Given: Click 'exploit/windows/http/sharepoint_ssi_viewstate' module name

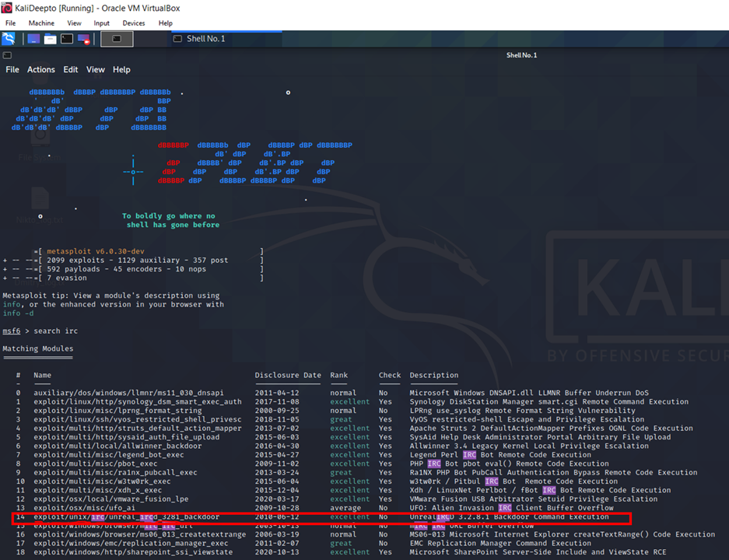Looking at the screenshot, I should pos(133,552).
